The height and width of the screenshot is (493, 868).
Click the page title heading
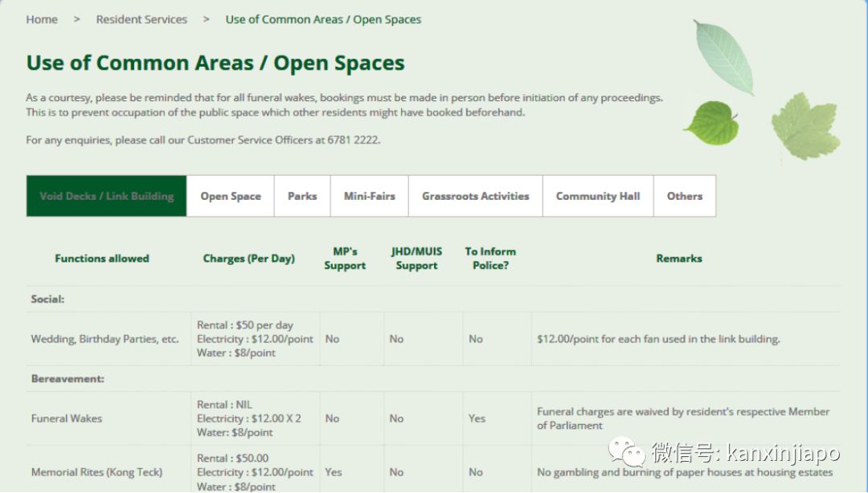pos(215,63)
